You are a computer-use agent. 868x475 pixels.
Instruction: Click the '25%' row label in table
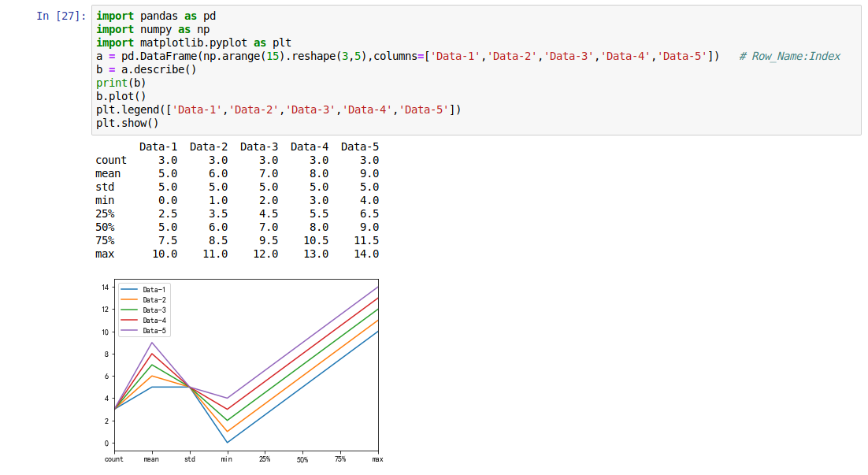coord(105,213)
